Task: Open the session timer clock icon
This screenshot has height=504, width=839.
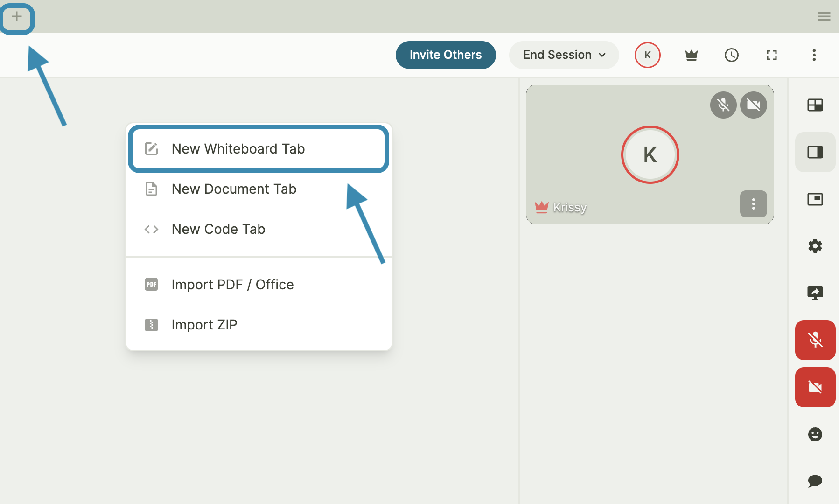Action: coord(731,55)
